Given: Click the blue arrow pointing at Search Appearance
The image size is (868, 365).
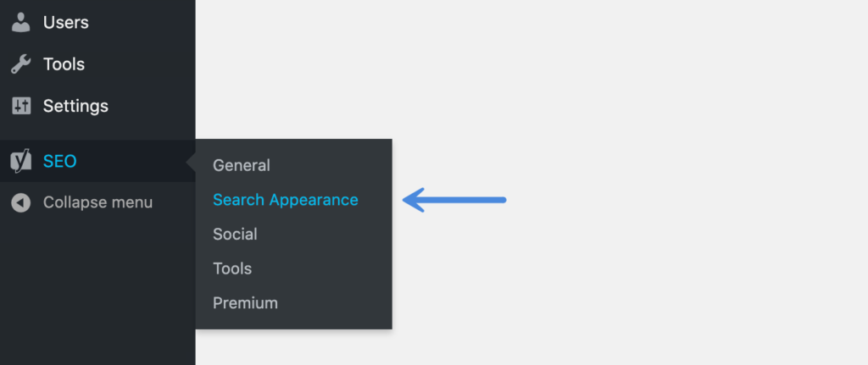Looking at the screenshot, I should [454, 200].
